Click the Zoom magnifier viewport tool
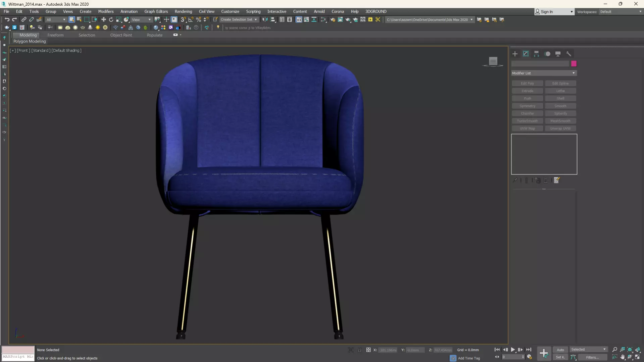The width and height of the screenshot is (644, 362). (x=615, y=350)
